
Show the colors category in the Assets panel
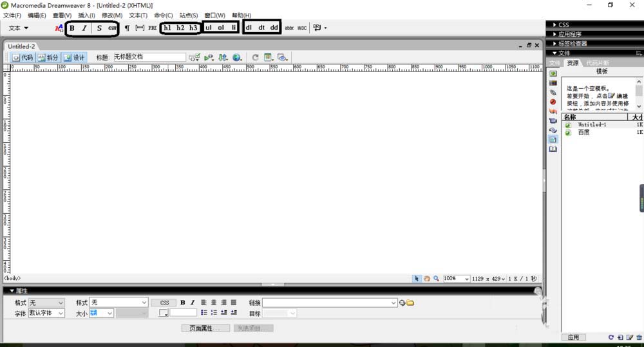[553, 83]
